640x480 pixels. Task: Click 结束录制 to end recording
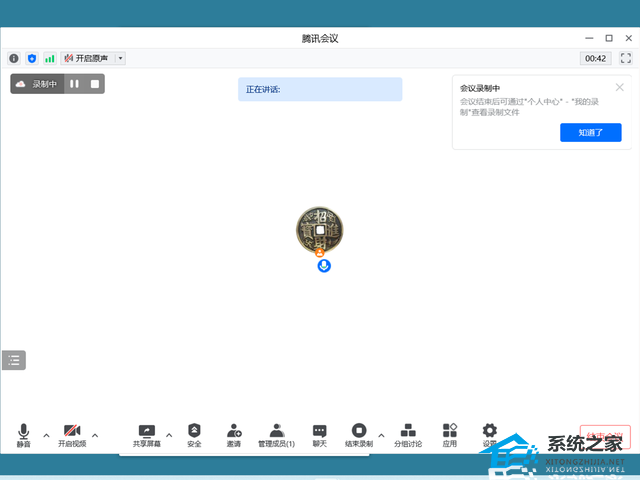point(359,435)
